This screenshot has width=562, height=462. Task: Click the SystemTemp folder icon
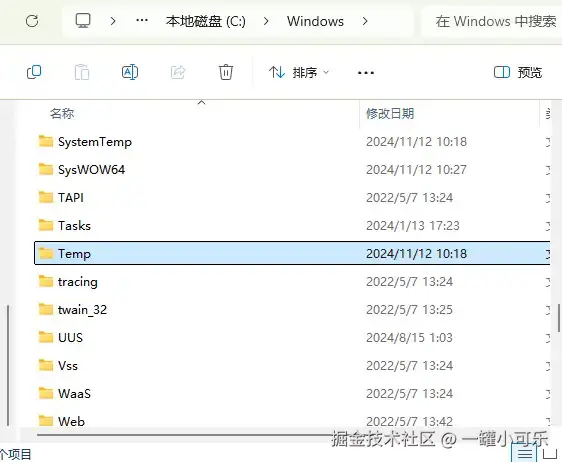click(46, 141)
